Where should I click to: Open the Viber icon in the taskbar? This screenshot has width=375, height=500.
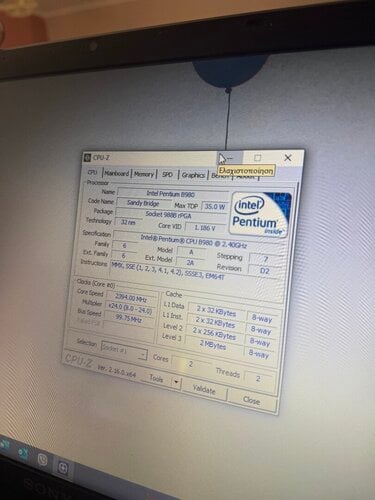pos(43,460)
